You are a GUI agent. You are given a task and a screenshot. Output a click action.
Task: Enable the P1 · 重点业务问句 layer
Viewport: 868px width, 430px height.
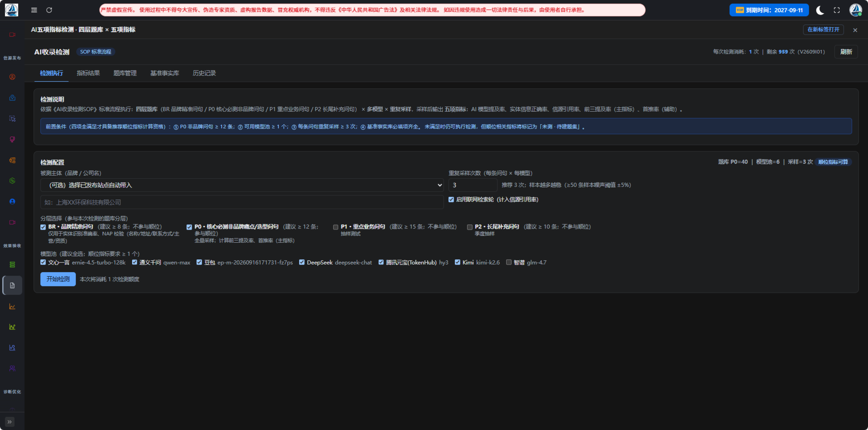(x=336, y=227)
